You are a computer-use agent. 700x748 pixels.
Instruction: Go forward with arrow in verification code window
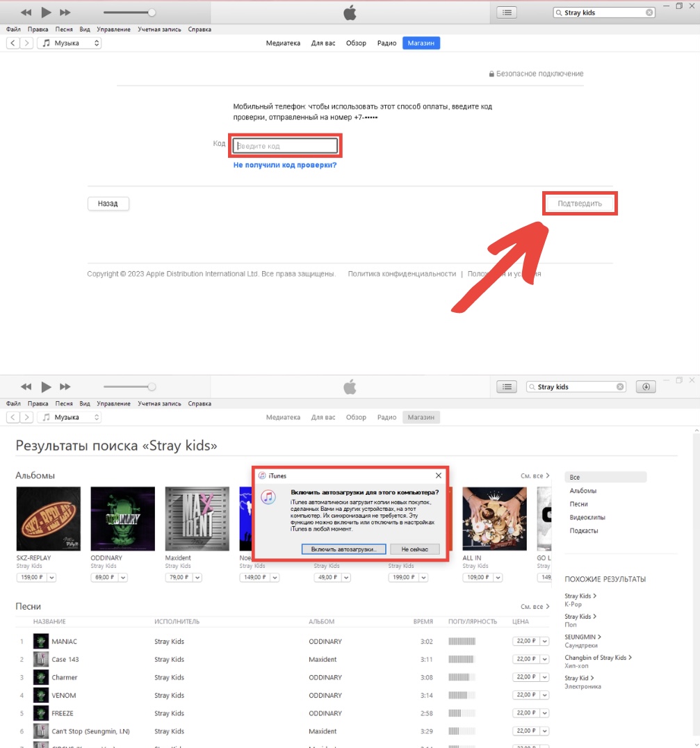(26, 43)
